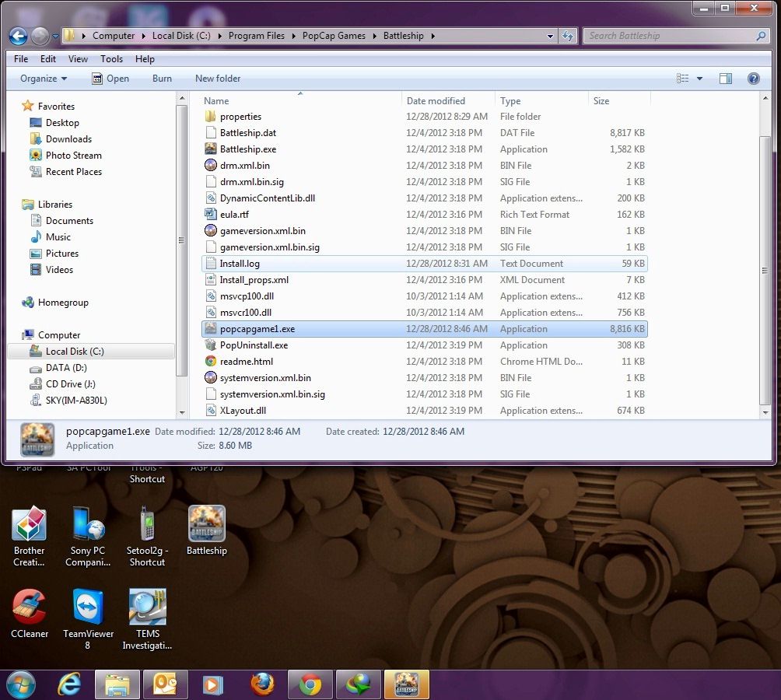Select Photo Stream in Favorites
Viewport: 781px width, 700px height.
pyautogui.click(x=74, y=156)
